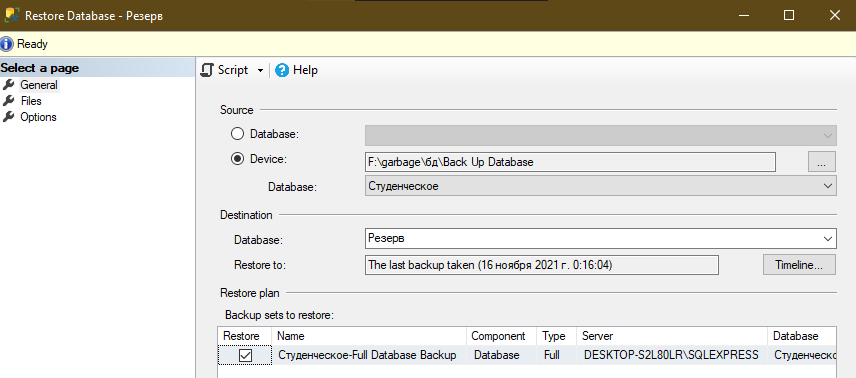856x378 pixels.
Task: Click the DESKTOP-S2L80LR\SQLEXPRESS server cell
Action: (x=671, y=355)
